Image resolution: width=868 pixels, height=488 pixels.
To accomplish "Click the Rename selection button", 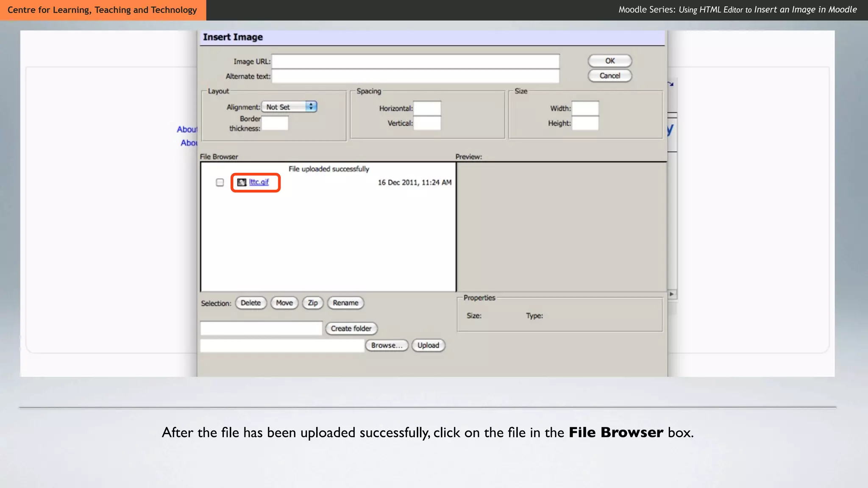I will point(345,303).
